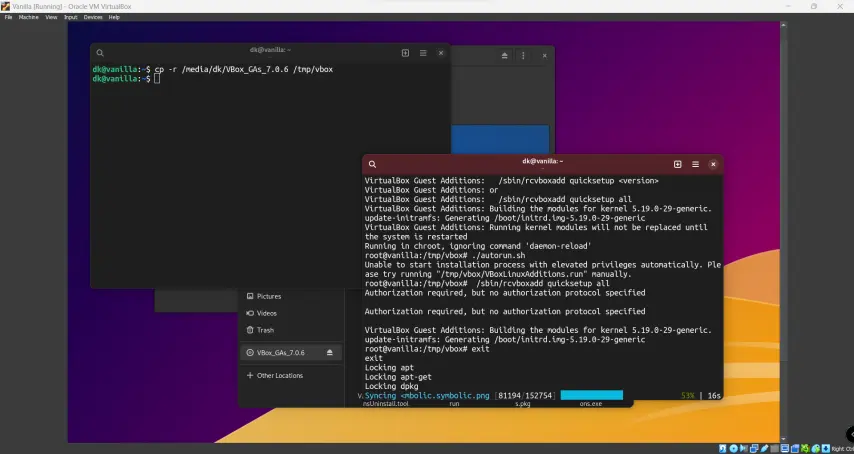Click the back terminal title 'dk@vanilla: ~'
Screen dimensions: 854x454
tap(270, 50)
